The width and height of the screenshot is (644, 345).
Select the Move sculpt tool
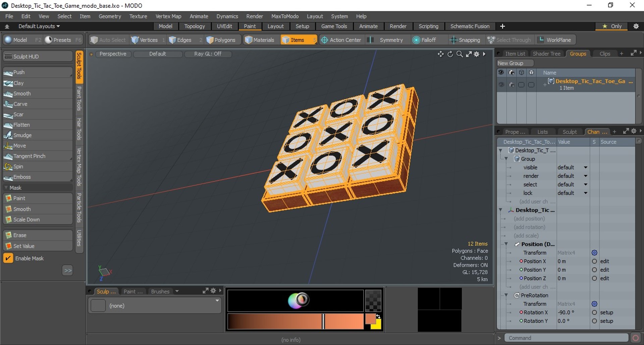[x=38, y=145]
